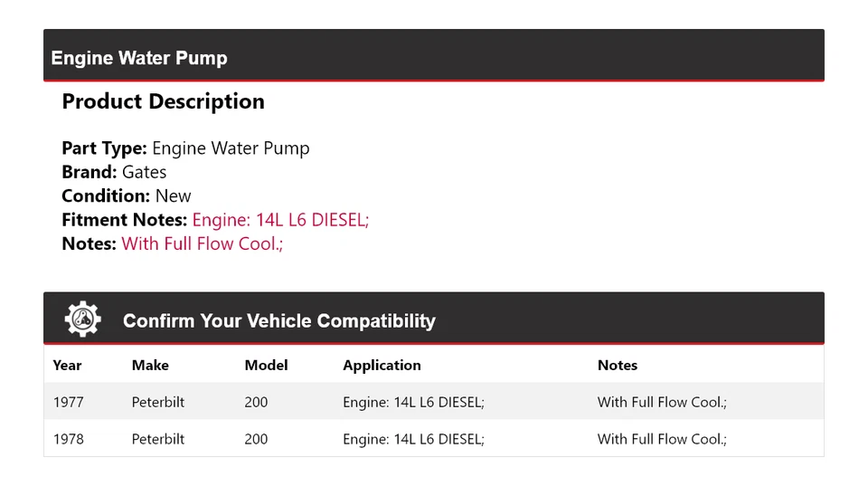Click Peterbilt in the 1977 row
The width and height of the screenshot is (868, 486).
pyautogui.click(x=158, y=402)
